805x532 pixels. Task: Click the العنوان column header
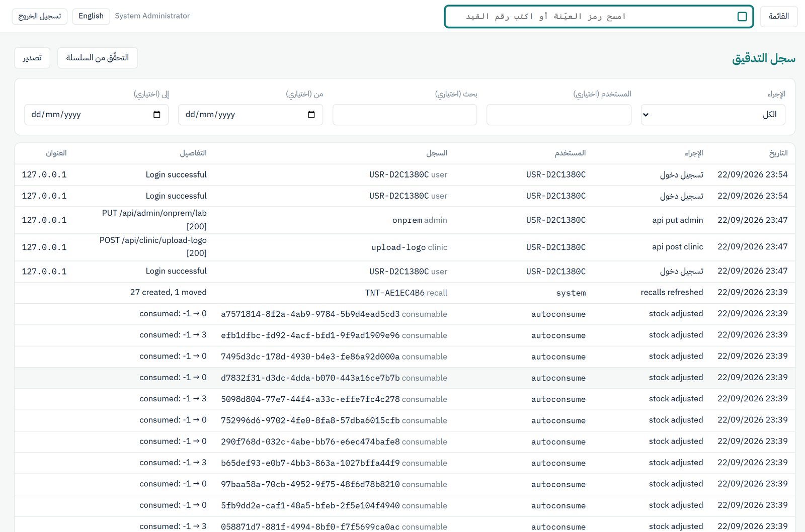pos(56,153)
